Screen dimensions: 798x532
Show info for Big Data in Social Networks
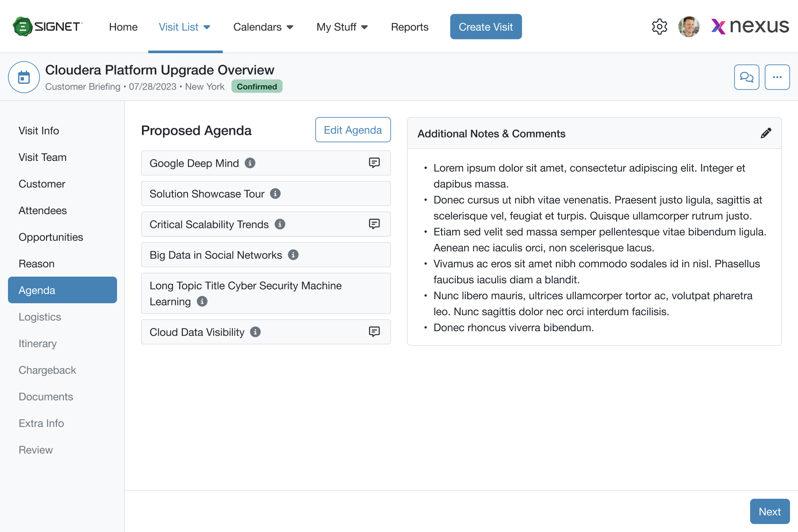293,255
